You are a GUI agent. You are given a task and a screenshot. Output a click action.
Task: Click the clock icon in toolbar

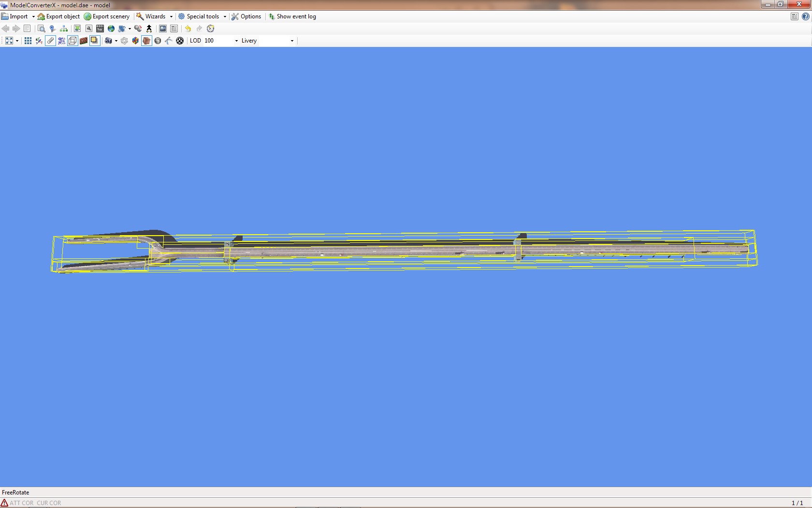(210, 29)
